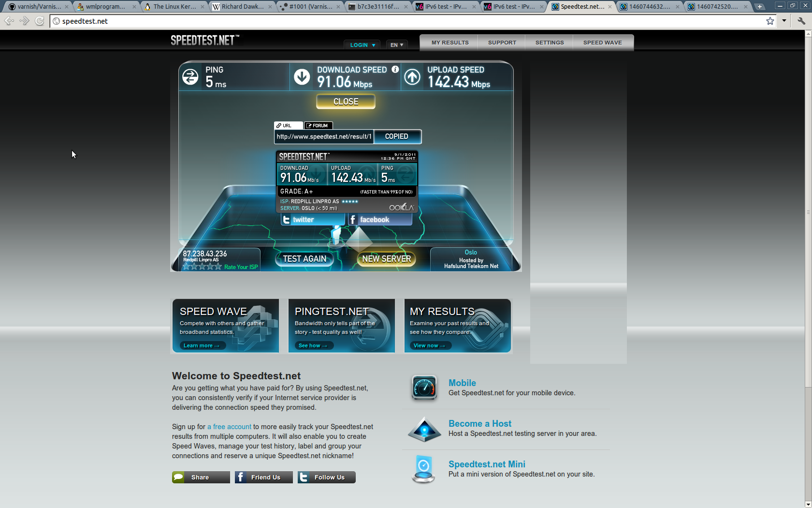Click the Mobile speedometer icon
This screenshot has width=812, height=508.
(424, 388)
